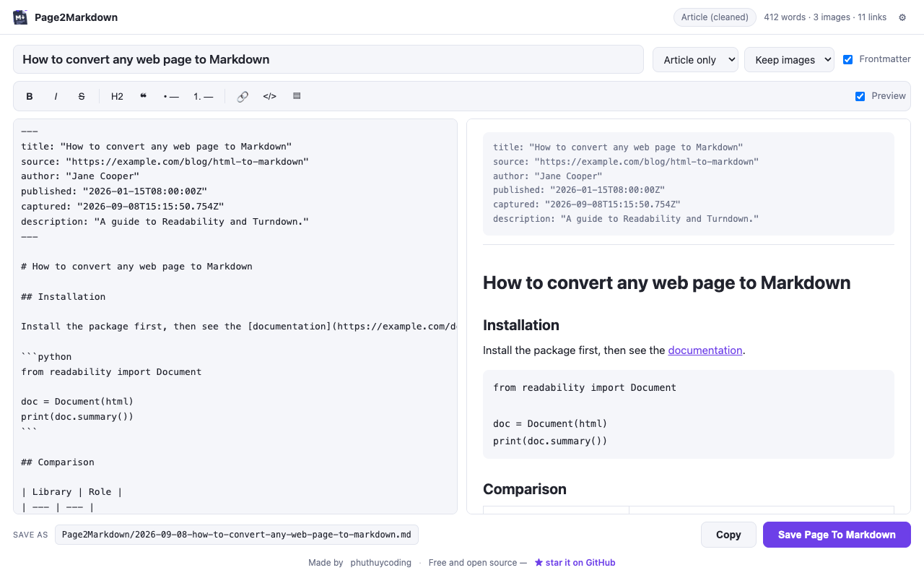924x578 pixels.
Task: Click the "## Comparison" line in the editor
Action: pyautogui.click(x=58, y=462)
